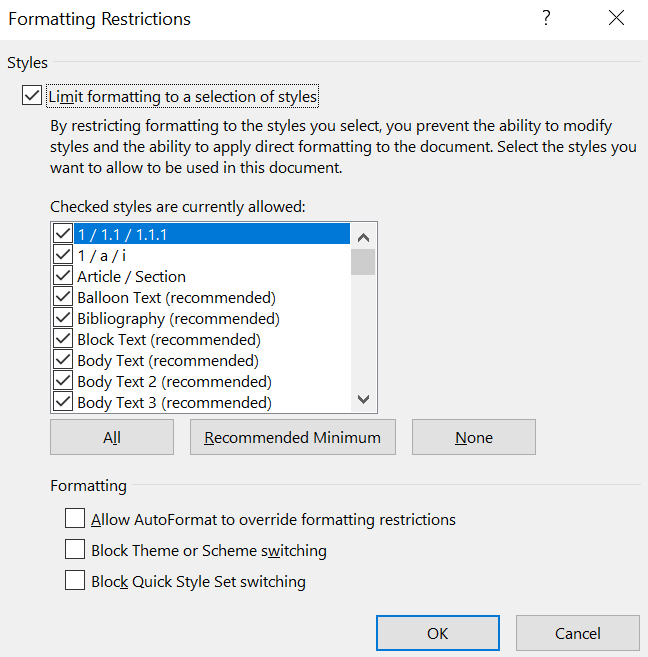Select the Block Text list item
The width and height of the screenshot is (648, 657).
168,340
